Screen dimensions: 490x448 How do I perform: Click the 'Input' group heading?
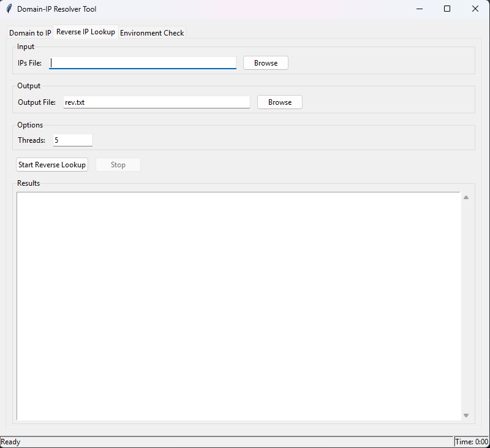[26, 47]
